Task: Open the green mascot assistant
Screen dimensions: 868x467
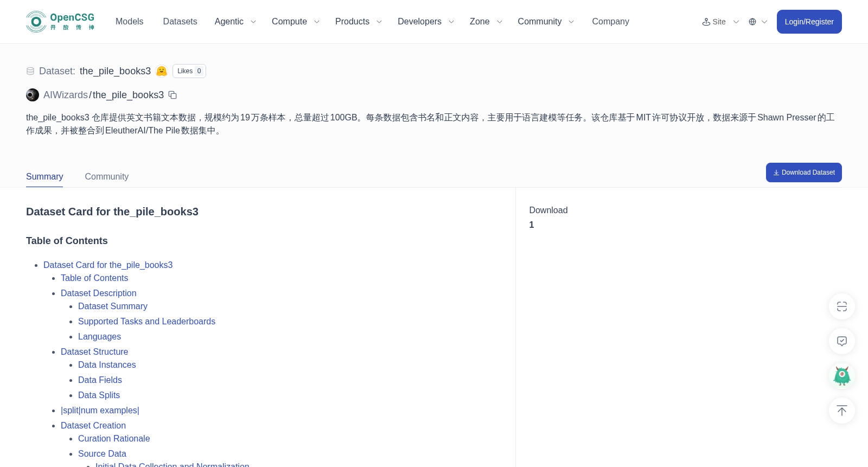Action: point(842,376)
